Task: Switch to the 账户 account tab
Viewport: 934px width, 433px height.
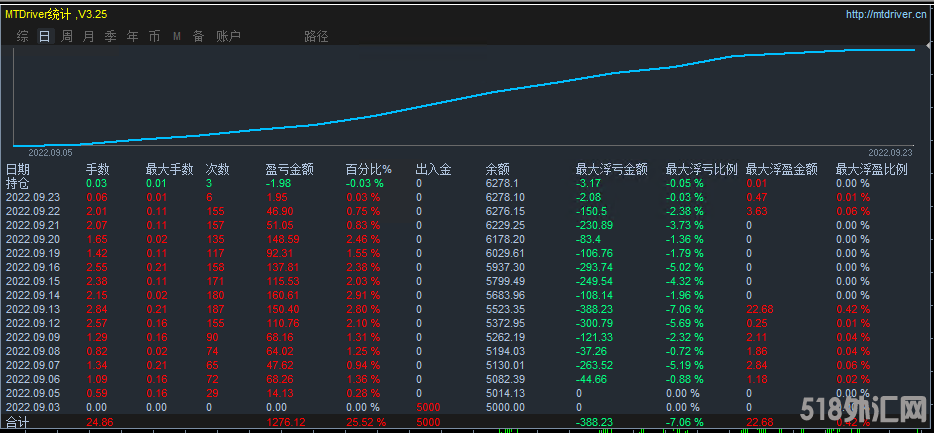Action: coord(228,36)
